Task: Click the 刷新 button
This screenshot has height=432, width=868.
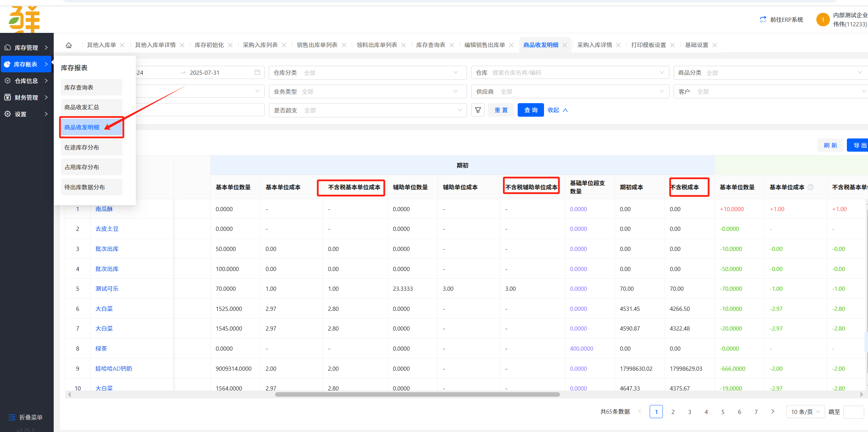Action: (x=830, y=145)
